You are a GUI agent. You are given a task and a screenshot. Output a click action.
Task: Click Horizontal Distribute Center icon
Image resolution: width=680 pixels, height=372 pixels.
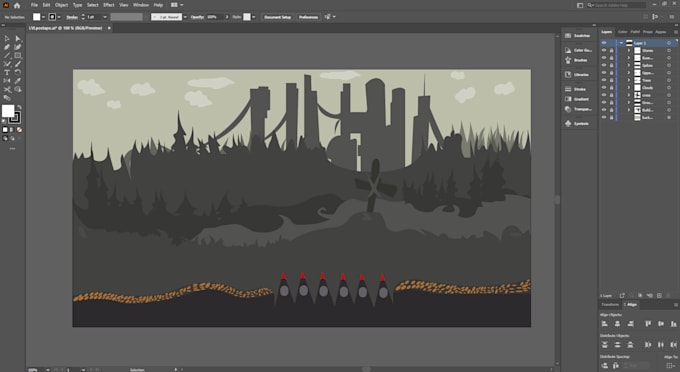coord(661,345)
